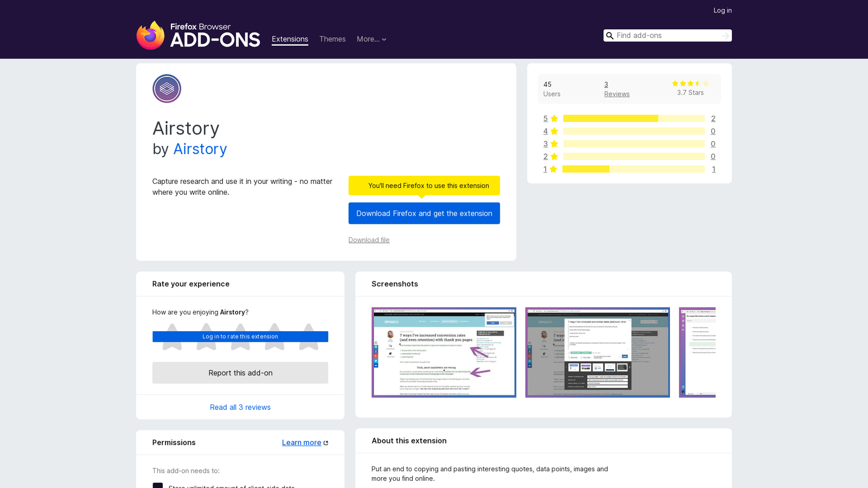Click the star icon in 2-star row
Viewport: 868px width, 488px height.
click(x=554, y=157)
